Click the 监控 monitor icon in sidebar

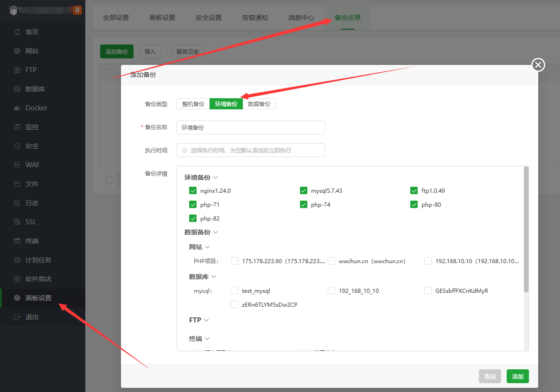pyautogui.click(x=17, y=127)
